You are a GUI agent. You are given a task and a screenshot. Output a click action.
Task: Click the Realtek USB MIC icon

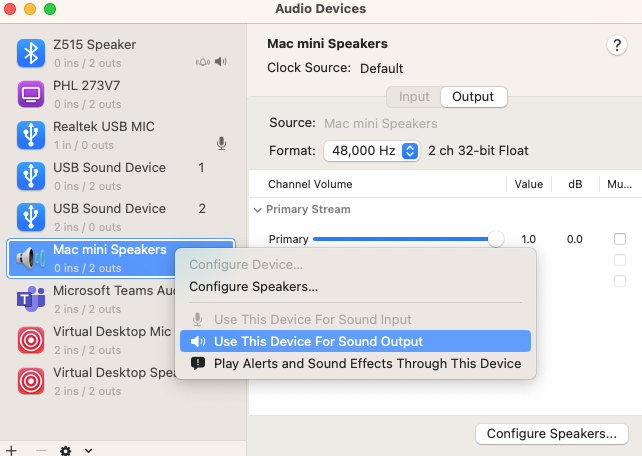pos(31,135)
